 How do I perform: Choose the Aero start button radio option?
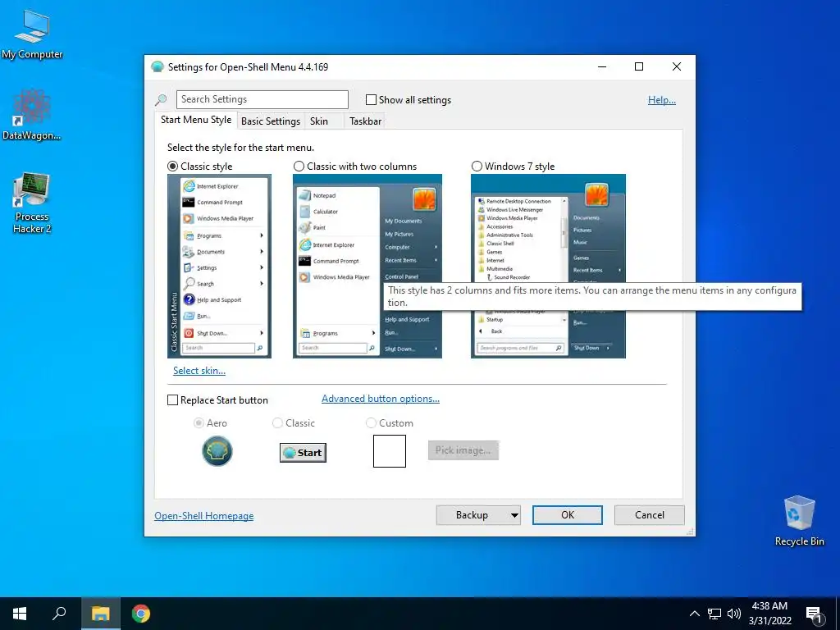click(199, 422)
